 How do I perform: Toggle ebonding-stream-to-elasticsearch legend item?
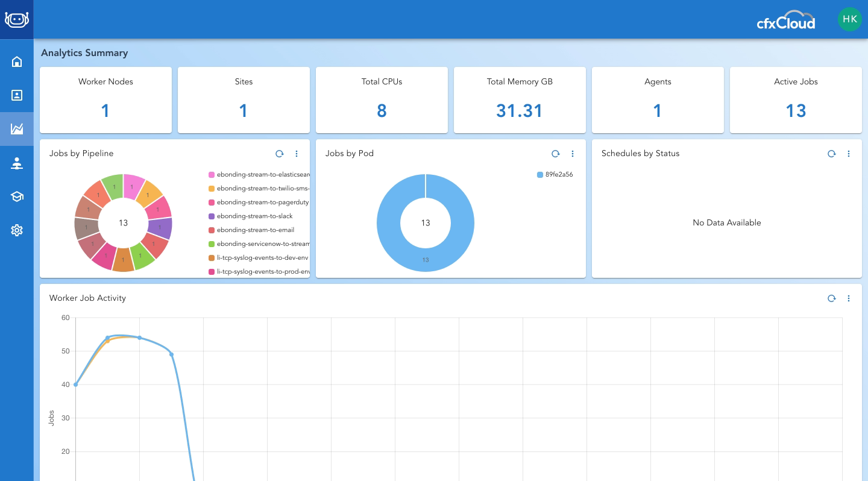259,175
